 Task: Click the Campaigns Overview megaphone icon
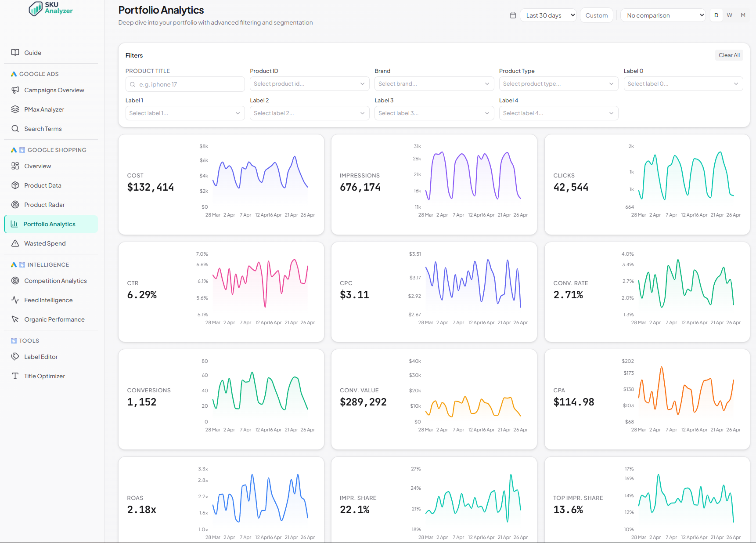click(x=15, y=90)
